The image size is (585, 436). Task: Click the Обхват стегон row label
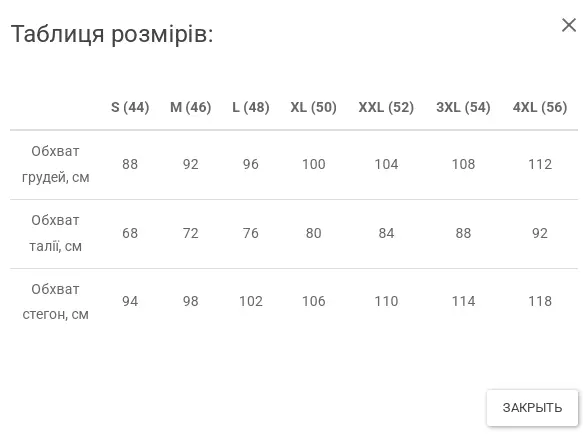56,302
